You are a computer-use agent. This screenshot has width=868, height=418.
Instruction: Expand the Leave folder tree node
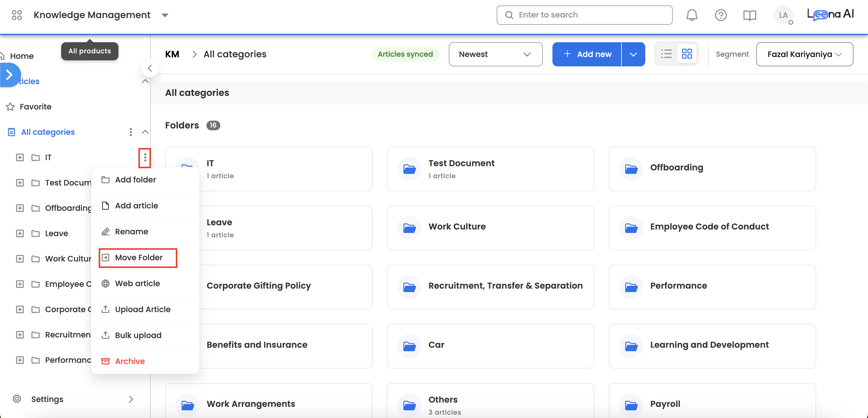click(x=20, y=233)
